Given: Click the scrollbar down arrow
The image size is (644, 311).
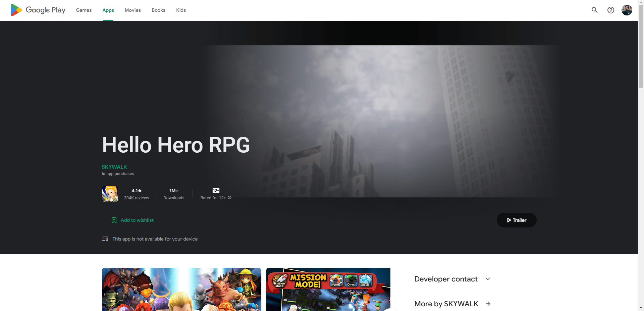Looking at the screenshot, I should (x=641, y=308).
